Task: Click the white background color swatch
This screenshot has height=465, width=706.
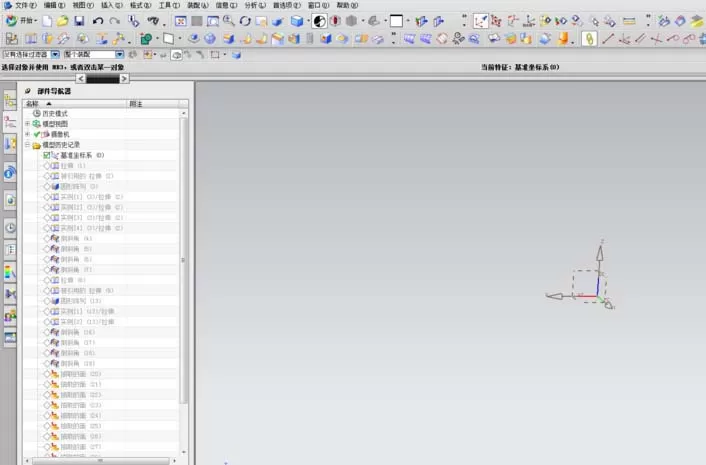Action: [396, 21]
